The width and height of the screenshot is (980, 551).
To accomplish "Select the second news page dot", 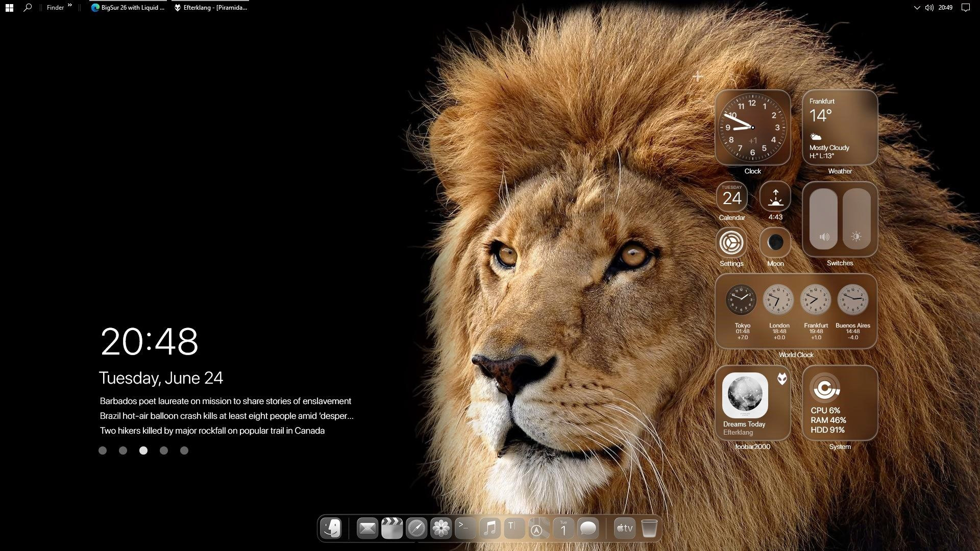I will [123, 450].
